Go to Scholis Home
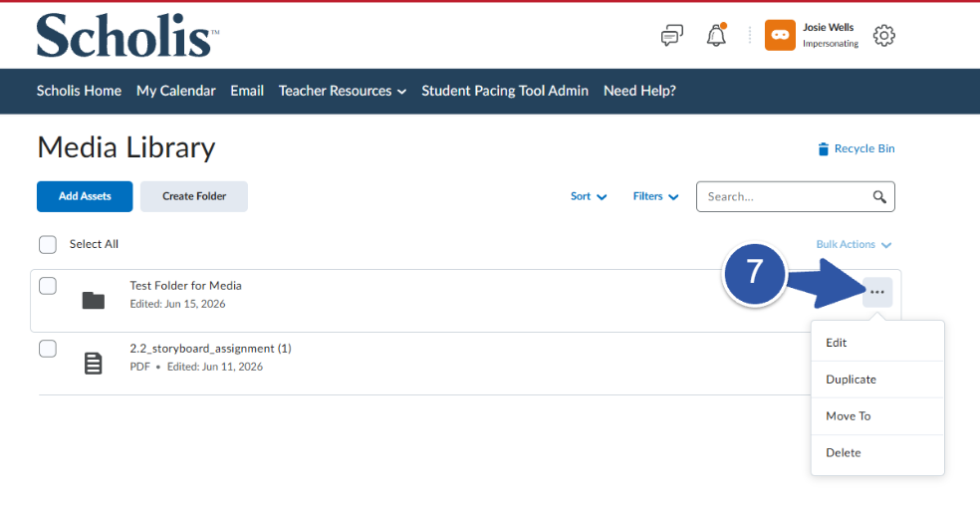Screen dimensions: 980x511 coord(79,91)
